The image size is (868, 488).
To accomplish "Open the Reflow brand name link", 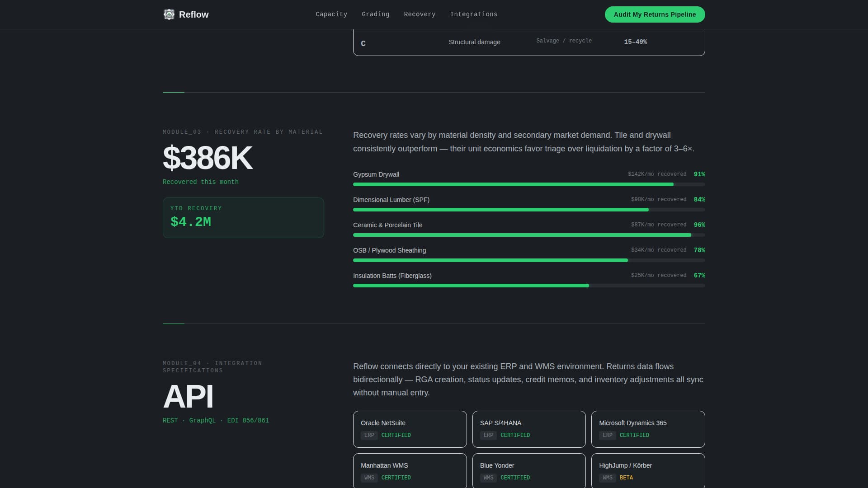I will click(193, 14).
